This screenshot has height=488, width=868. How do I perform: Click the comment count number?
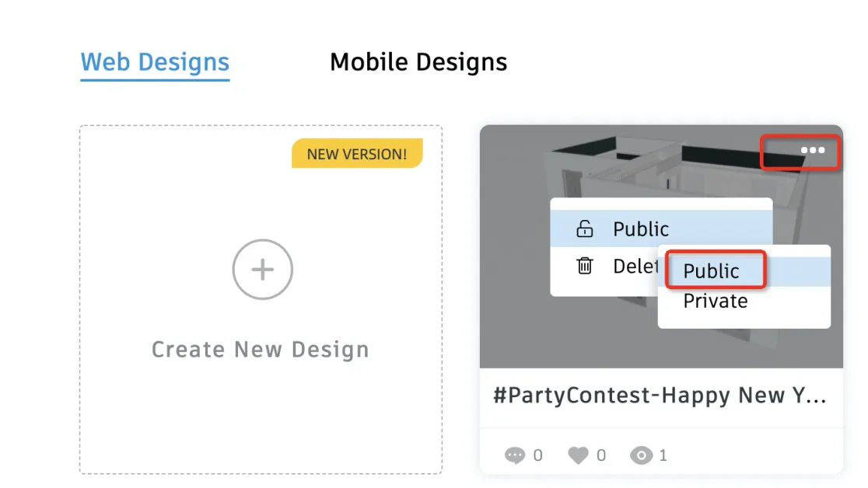(538, 455)
